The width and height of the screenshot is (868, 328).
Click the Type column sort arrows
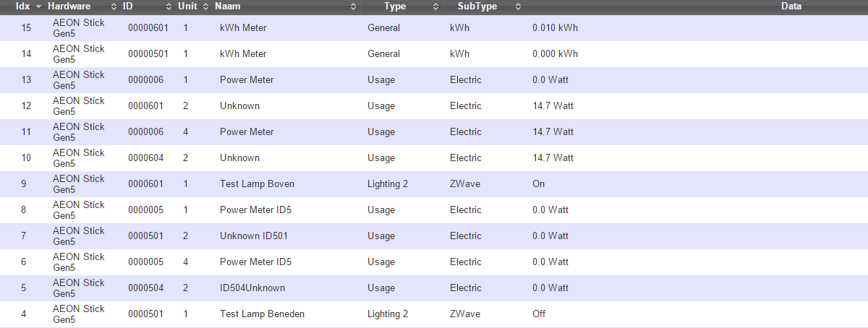coord(435,7)
